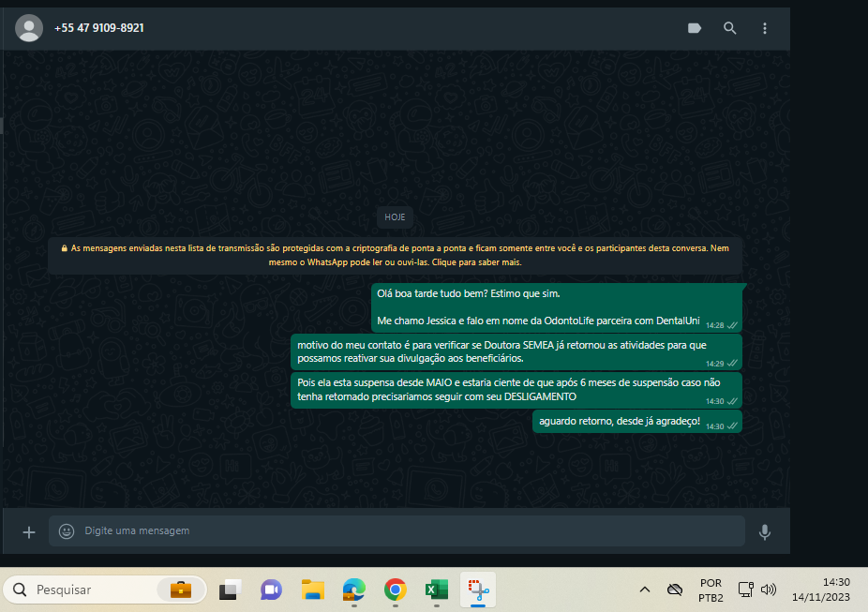Open Excel from taskbar
Image resolution: width=868 pixels, height=612 pixels.
click(437, 590)
